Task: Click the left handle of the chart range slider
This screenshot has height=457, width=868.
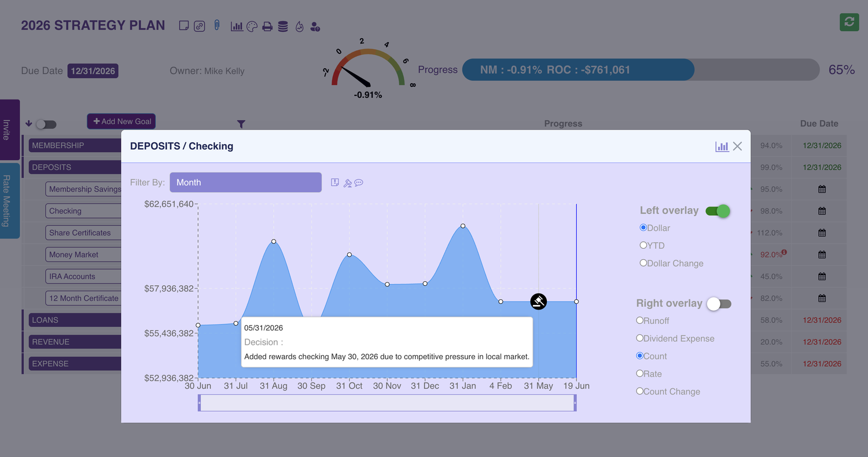Action: coord(199,403)
